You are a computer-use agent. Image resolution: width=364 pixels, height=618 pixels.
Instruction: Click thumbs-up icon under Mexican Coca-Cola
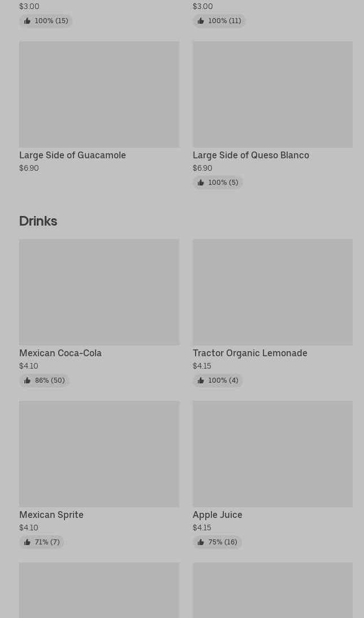point(27,381)
